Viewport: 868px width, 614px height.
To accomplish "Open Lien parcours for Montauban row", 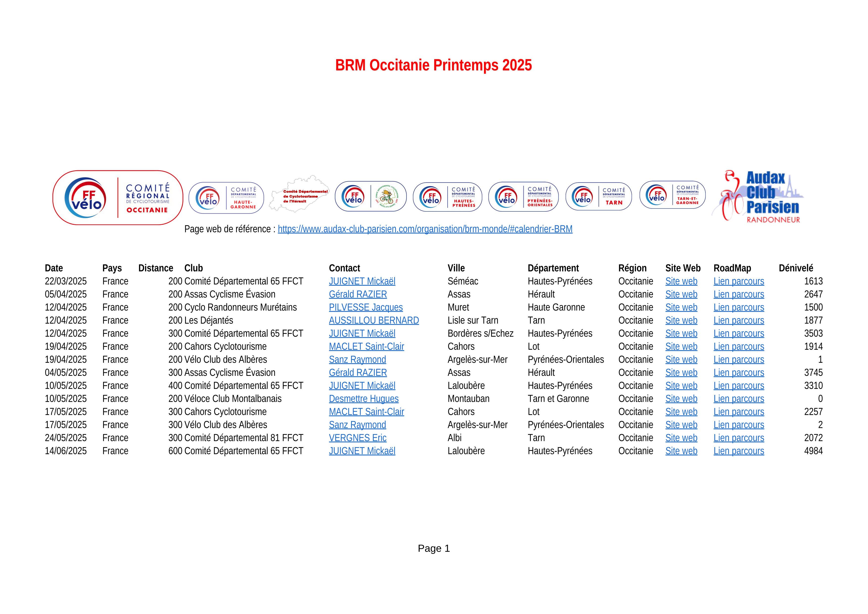I will [739, 399].
